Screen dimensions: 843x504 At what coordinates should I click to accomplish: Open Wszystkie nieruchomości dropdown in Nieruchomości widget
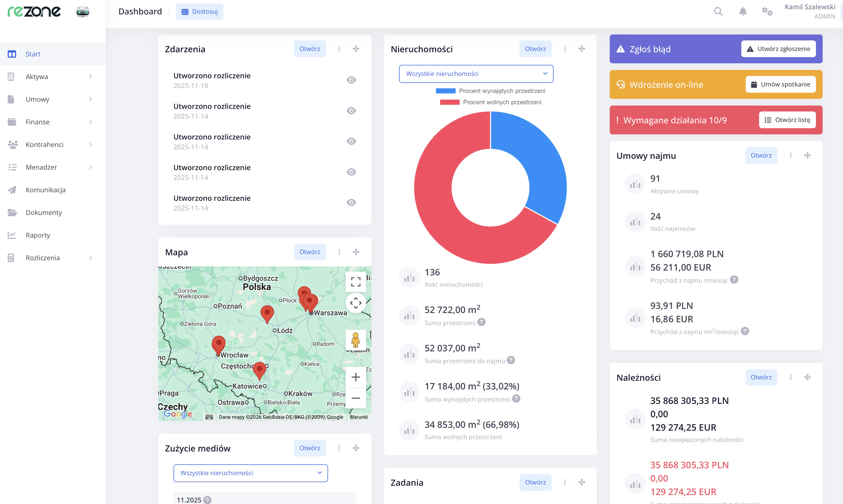pyautogui.click(x=476, y=74)
